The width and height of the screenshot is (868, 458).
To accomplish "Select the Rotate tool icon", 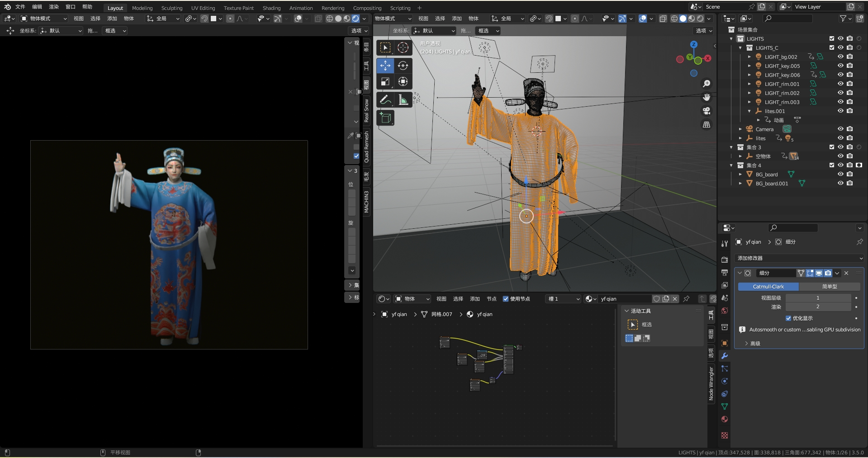I will point(403,66).
